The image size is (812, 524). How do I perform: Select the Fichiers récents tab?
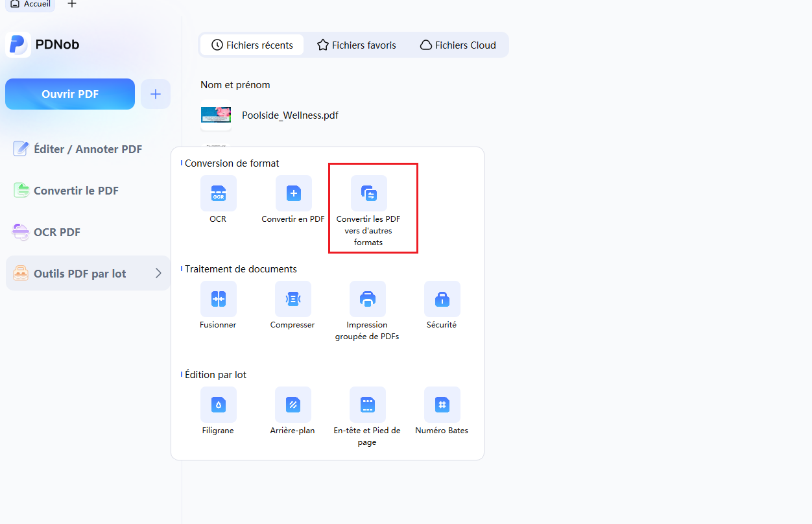tap(252, 45)
